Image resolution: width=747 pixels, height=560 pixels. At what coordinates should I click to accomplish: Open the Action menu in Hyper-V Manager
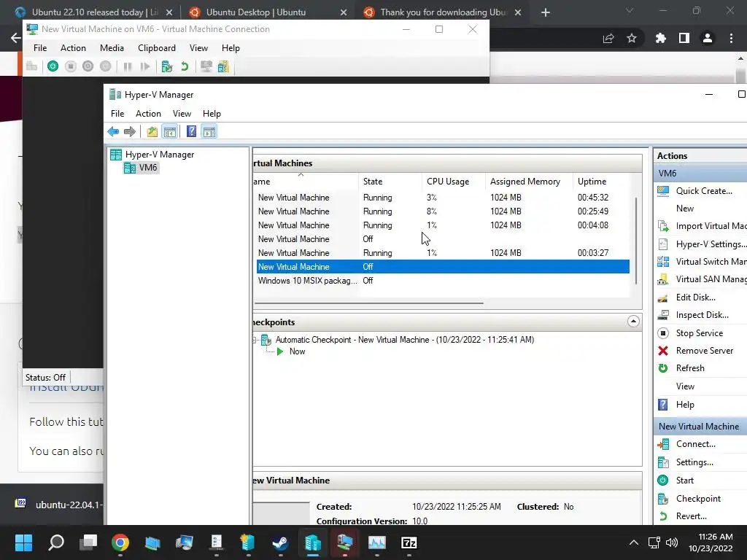pos(148,114)
